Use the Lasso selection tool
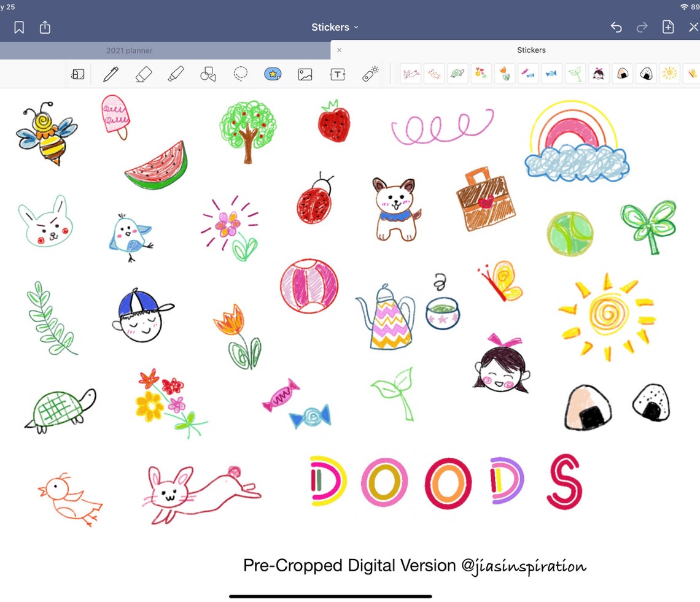 pyautogui.click(x=240, y=73)
